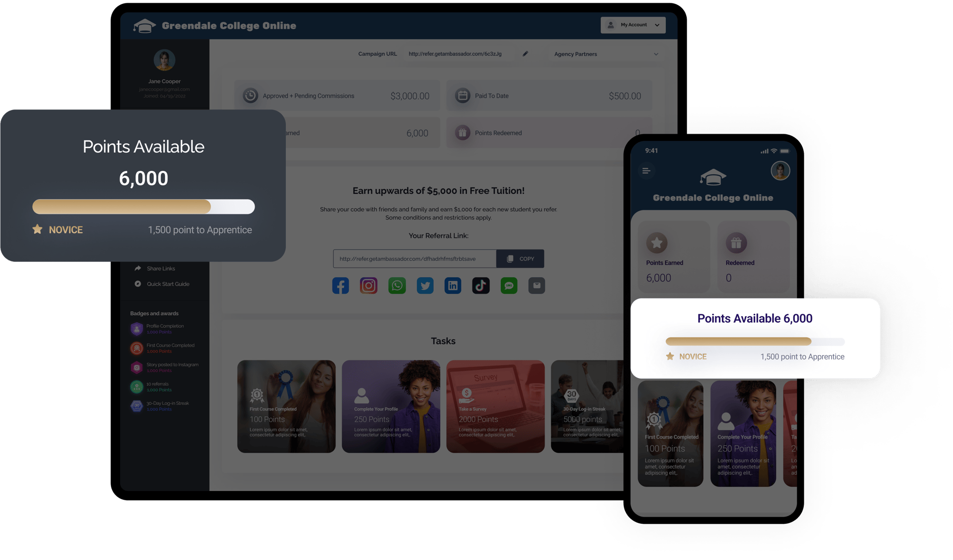
Task: Expand the messages share icon options
Action: coord(509,286)
